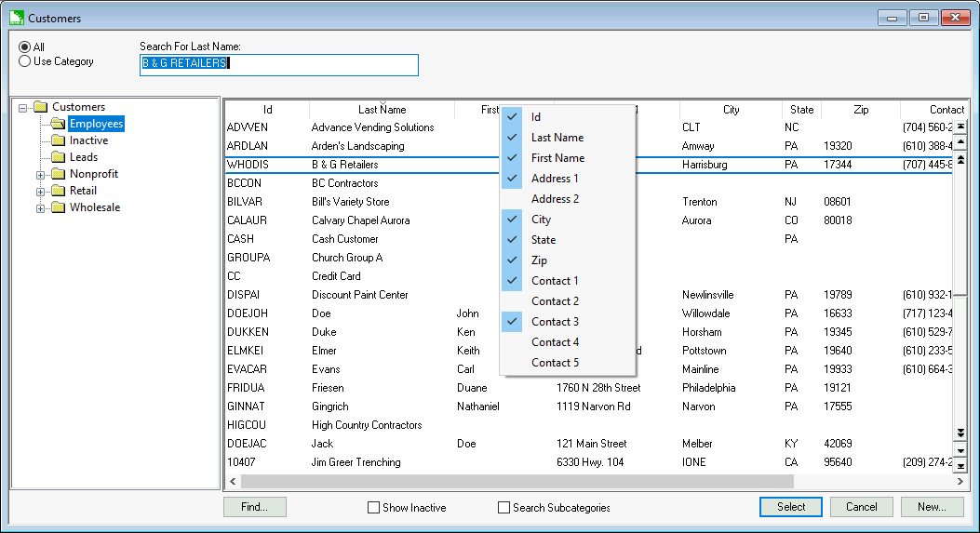Click the horizontal scrollbar thumb
This screenshot has height=533, width=980.
(x=517, y=482)
